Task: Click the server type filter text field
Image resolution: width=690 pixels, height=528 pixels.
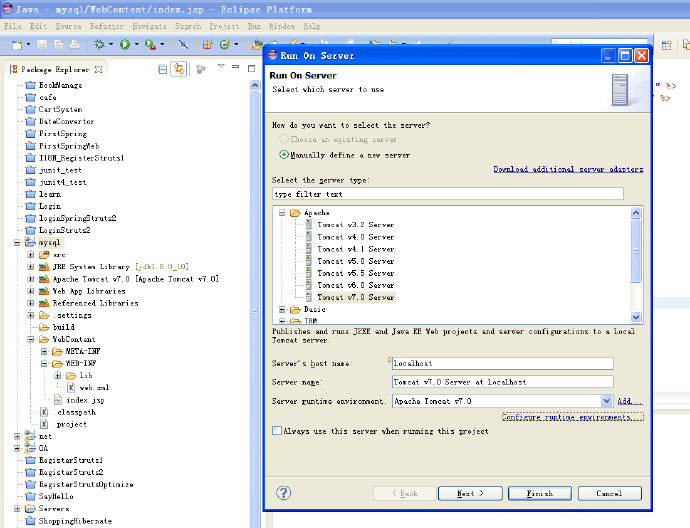Action: (448, 194)
